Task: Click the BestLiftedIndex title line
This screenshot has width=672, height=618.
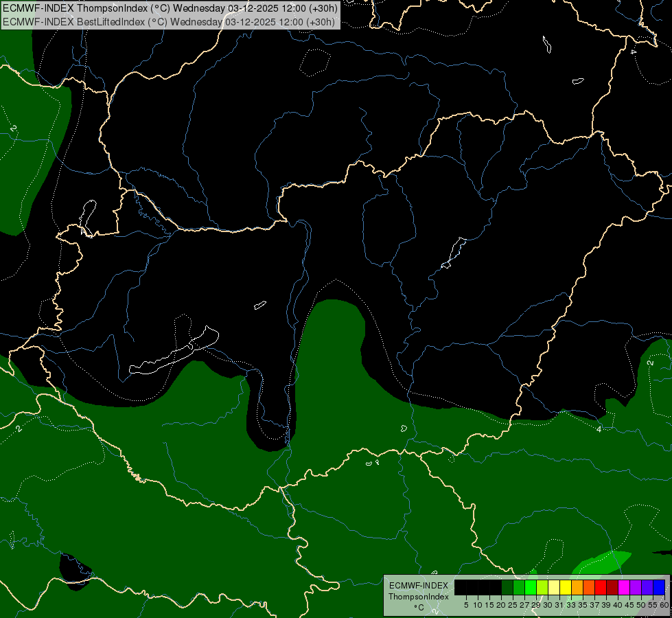Action: 168,22
